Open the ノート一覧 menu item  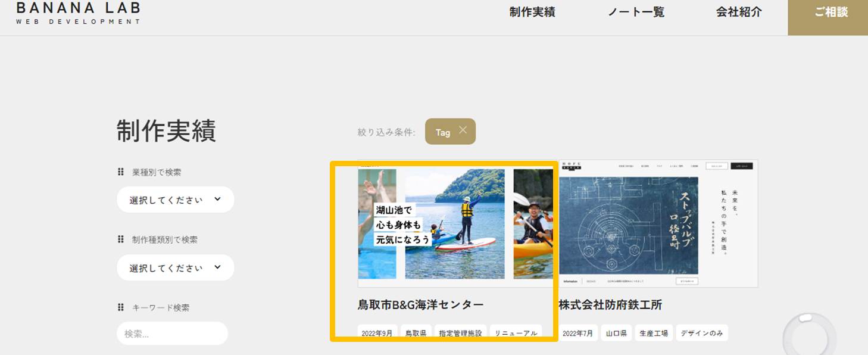click(636, 12)
